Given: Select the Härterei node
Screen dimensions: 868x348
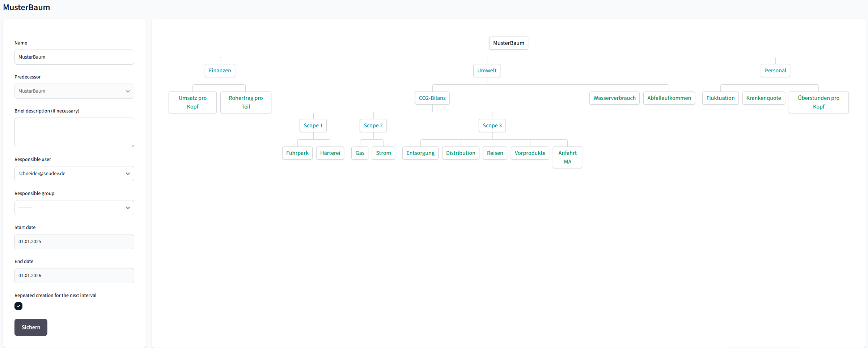Looking at the screenshot, I should (x=330, y=153).
